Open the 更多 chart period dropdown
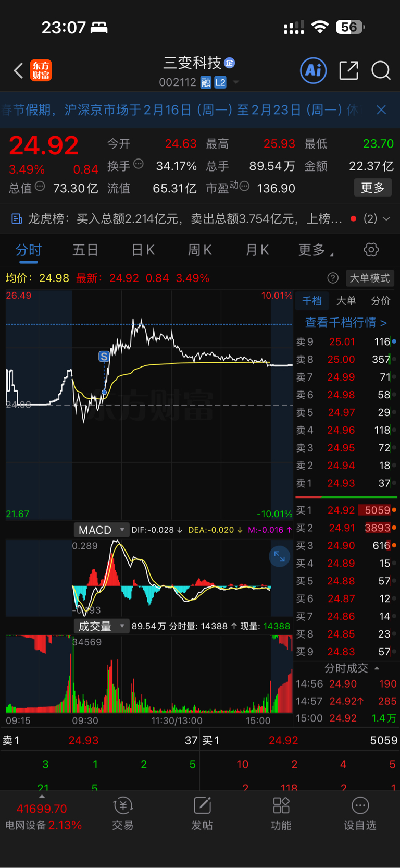The width and height of the screenshot is (400, 868). click(x=316, y=250)
